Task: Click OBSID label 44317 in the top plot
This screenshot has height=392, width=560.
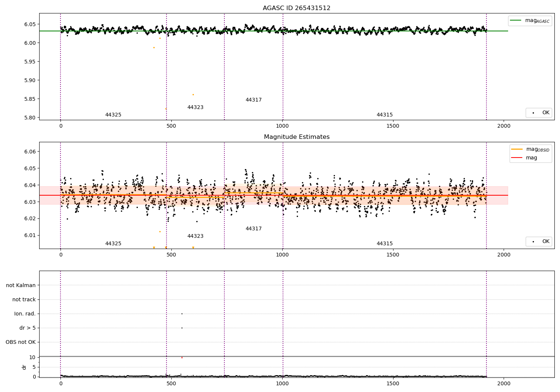Action: 253,100
